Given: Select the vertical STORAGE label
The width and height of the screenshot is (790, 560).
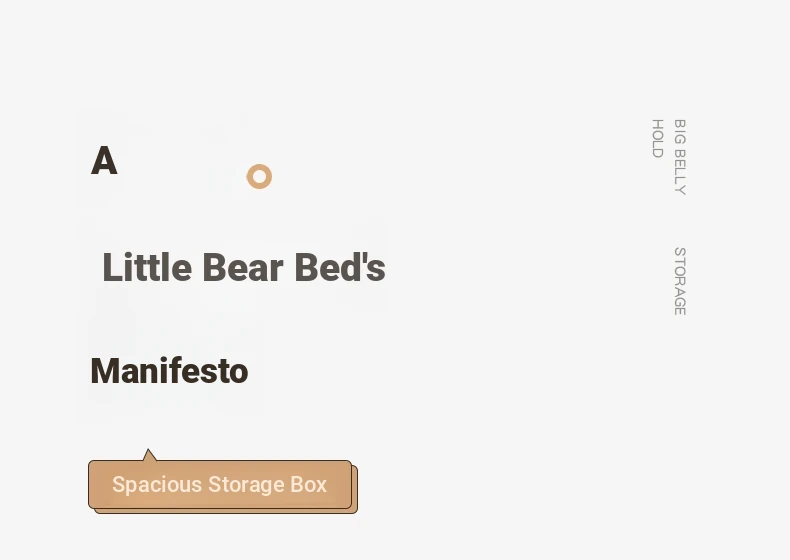Looking at the screenshot, I should [679, 281].
